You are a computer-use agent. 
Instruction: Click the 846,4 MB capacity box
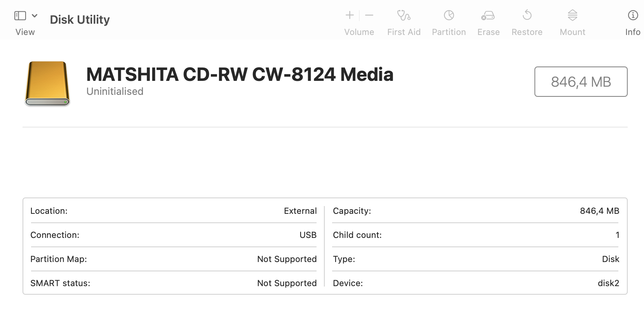(581, 82)
